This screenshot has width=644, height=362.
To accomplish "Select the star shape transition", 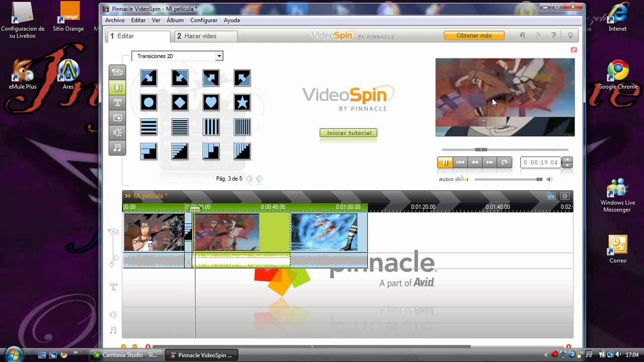I will 242,103.
